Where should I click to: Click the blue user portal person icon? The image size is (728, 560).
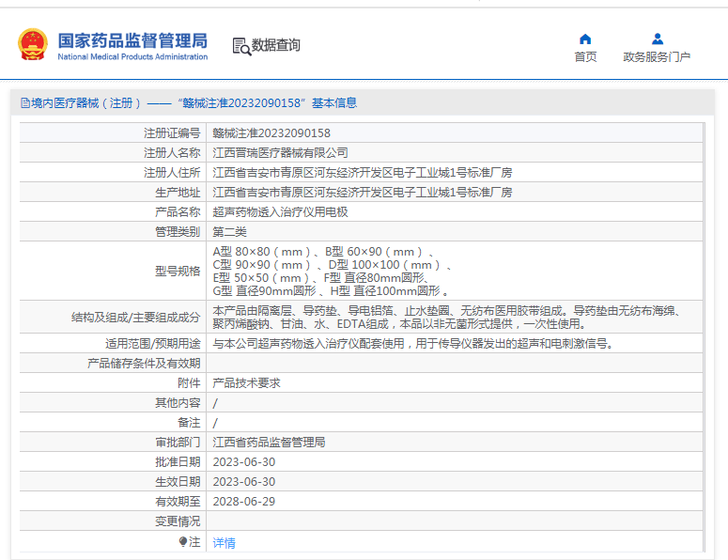657,39
